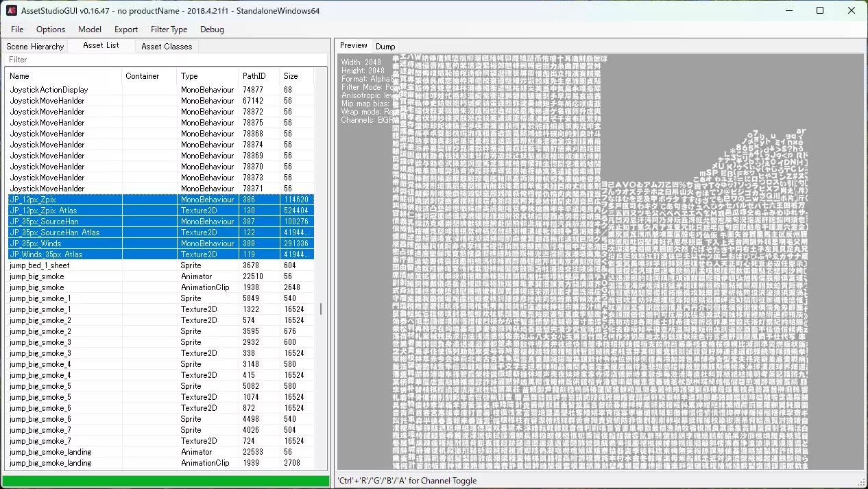The width and height of the screenshot is (868, 489).
Task: Select the JP_35px_SourceHan Atlas row
Action: tap(160, 232)
